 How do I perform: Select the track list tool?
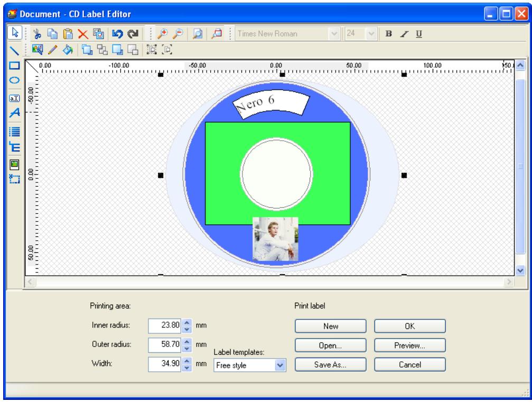(14, 132)
